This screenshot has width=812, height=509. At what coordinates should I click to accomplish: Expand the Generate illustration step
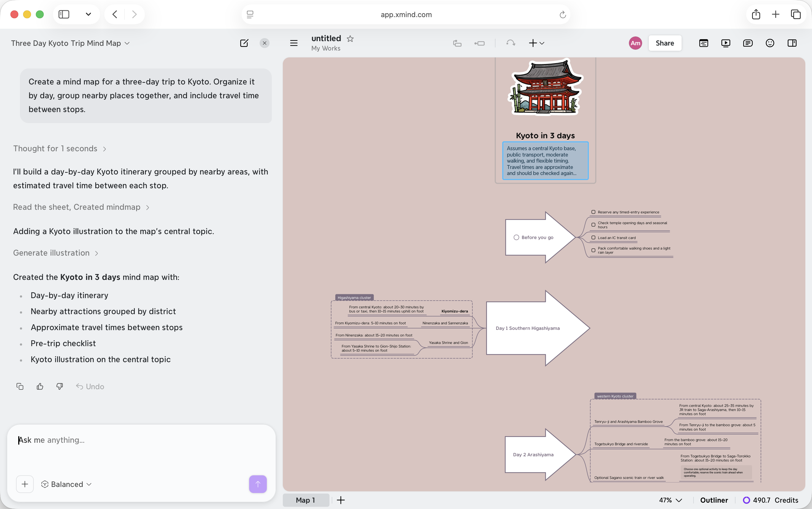tap(56, 253)
